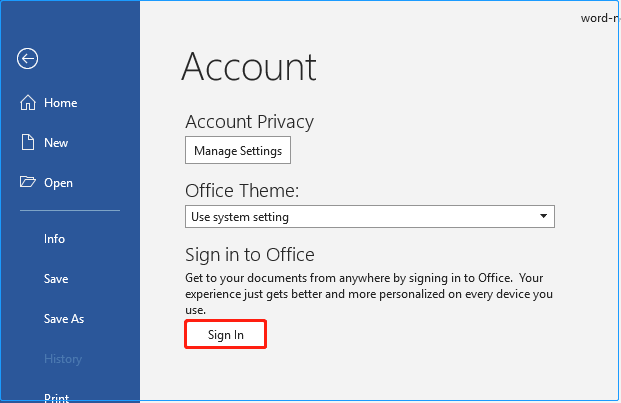621x403 pixels.
Task: Click the Account page heading
Action: pos(249,67)
